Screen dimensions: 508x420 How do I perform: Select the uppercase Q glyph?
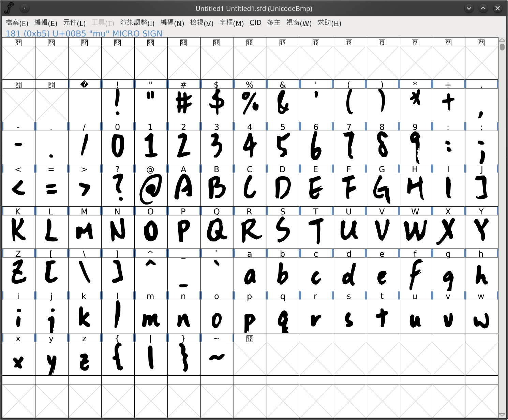(217, 232)
